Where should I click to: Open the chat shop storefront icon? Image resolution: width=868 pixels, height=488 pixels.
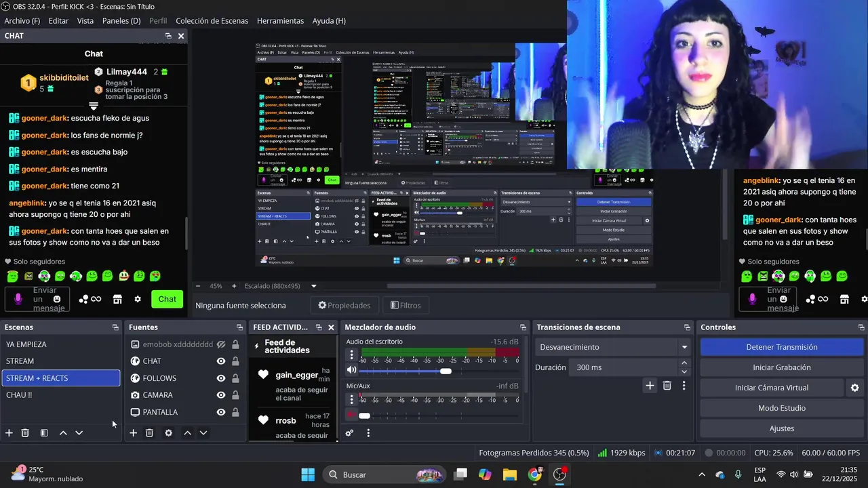click(x=117, y=299)
